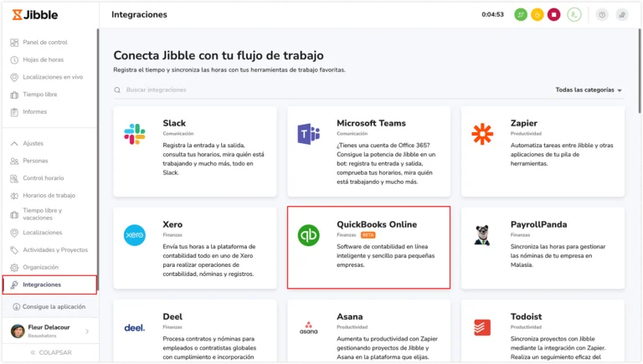This screenshot has height=364, width=643.
Task: Click the main page vertical scrollbar
Action: pyautogui.click(x=640, y=69)
